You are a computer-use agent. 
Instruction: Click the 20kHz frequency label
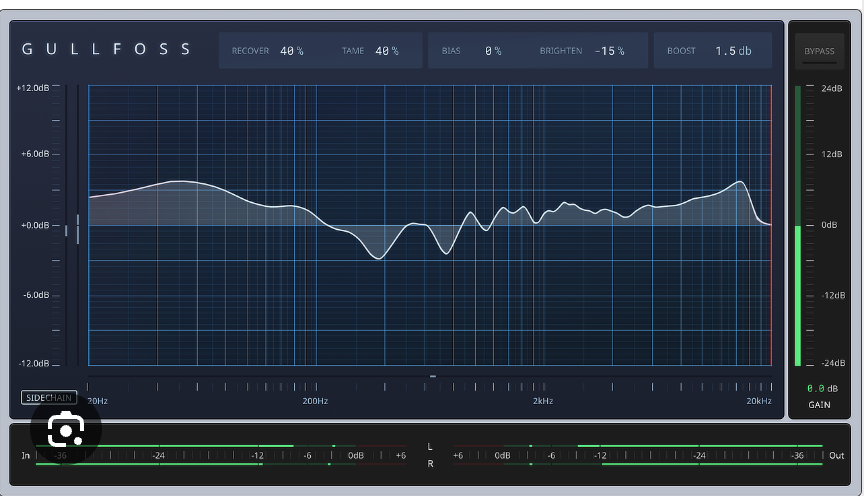pyautogui.click(x=759, y=401)
